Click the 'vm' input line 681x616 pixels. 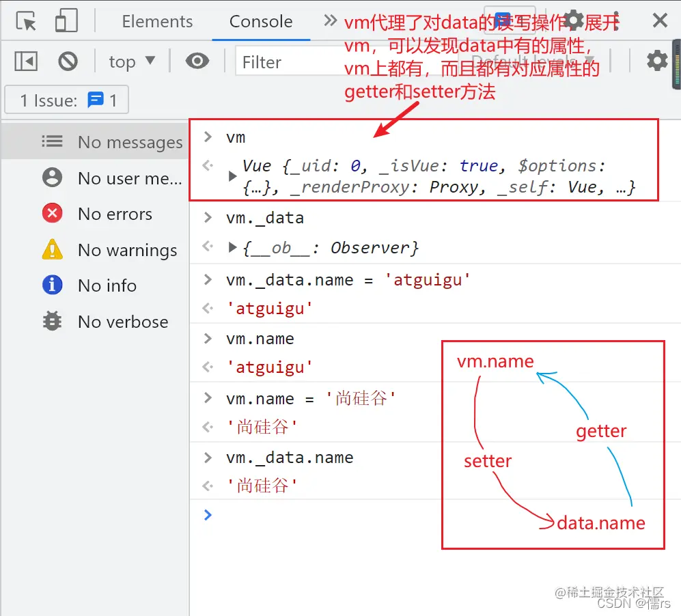pyautogui.click(x=236, y=138)
